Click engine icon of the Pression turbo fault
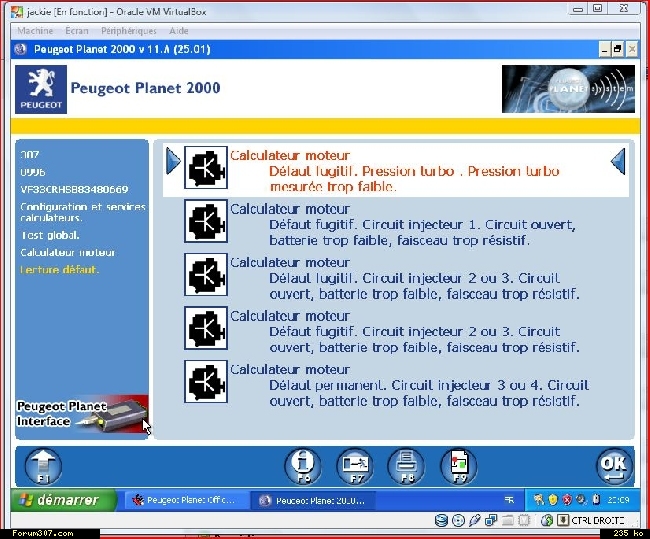This screenshot has height=539, width=650. tap(206, 167)
